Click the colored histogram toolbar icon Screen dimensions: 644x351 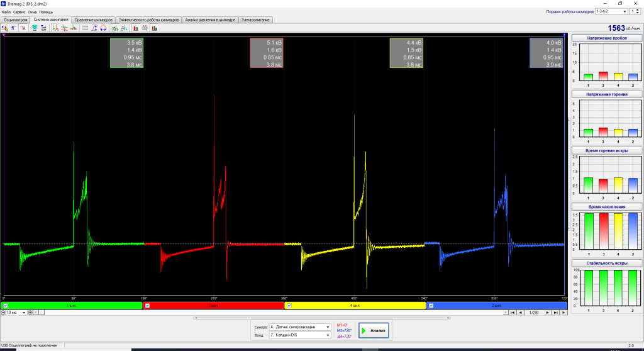pos(155,28)
